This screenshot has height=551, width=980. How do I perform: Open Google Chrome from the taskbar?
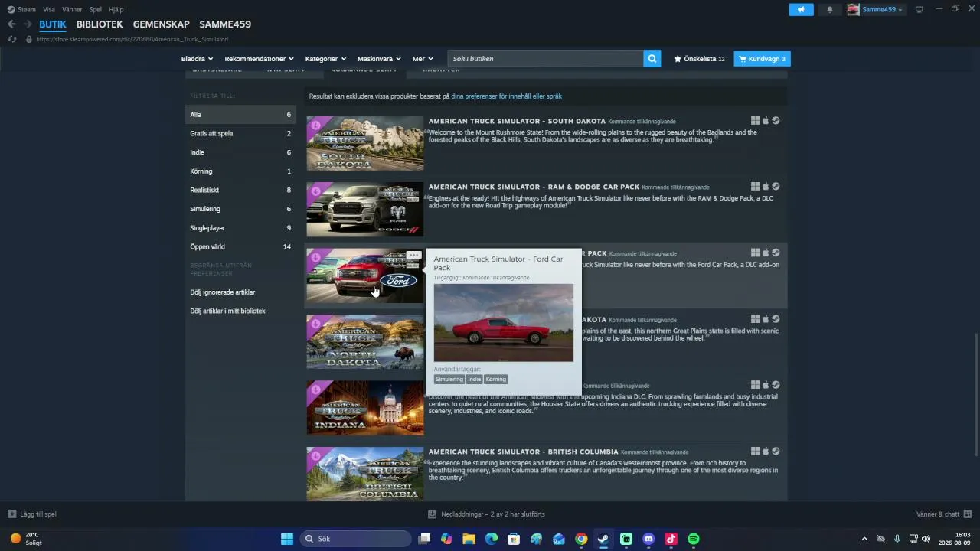(x=581, y=539)
